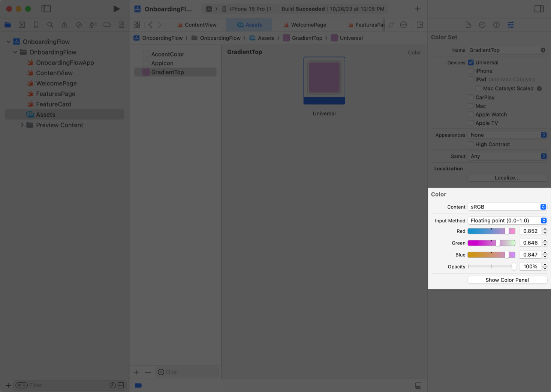Open the Input Method dropdown
The image size is (551, 392).
[507, 221]
